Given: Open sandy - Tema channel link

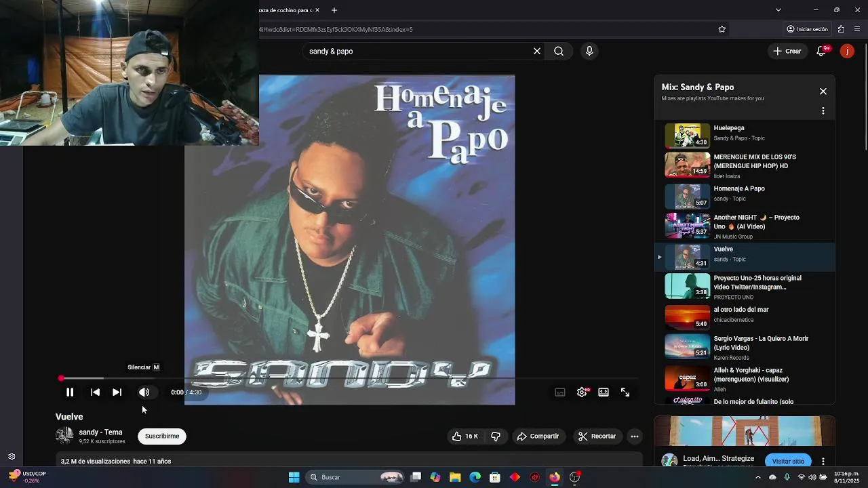Looking at the screenshot, I should coord(100,432).
